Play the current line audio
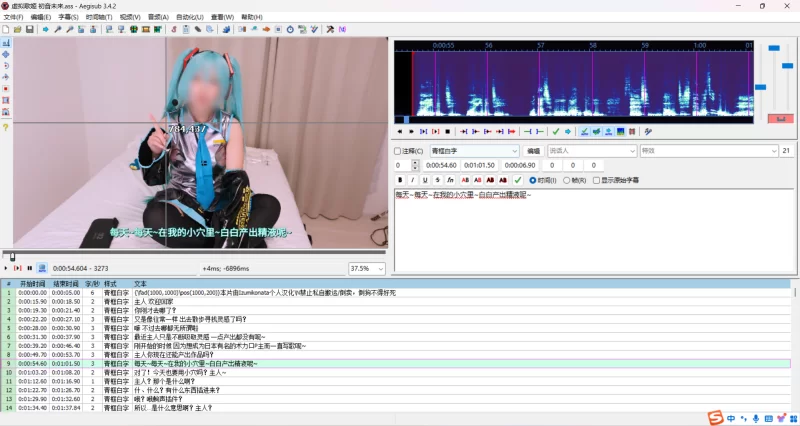Image resolution: width=800 pixels, height=426 pixels. point(435,132)
